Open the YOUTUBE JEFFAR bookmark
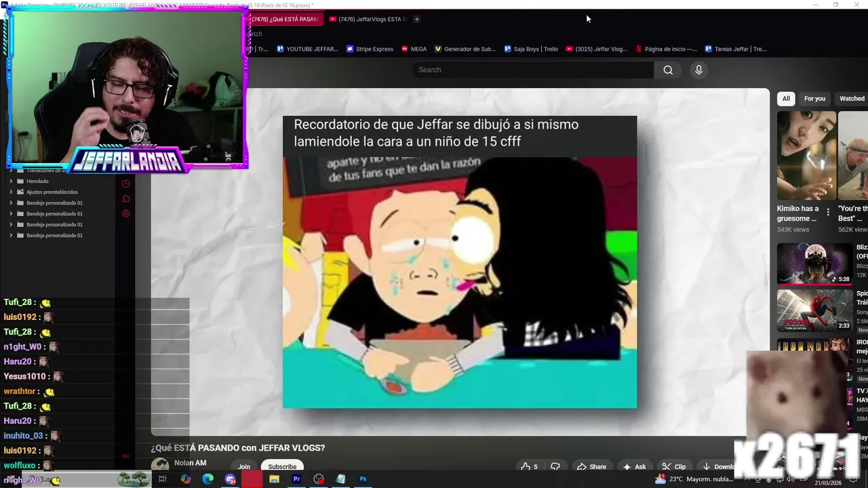Image resolution: width=868 pixels, height=488 pixels. pyautogui.click(x=307, y=49)
